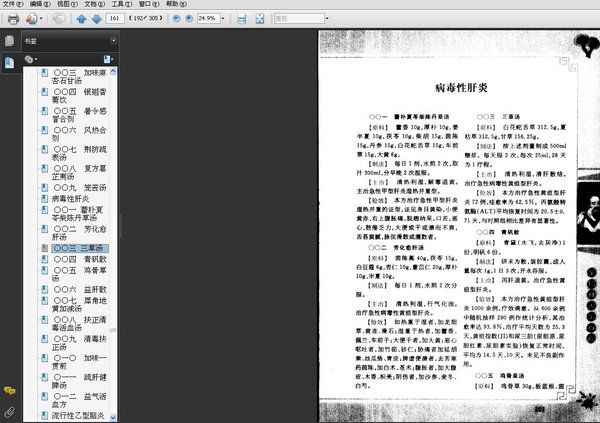Select the bookmark 〇〇八 扶正清毒活血汤
Screen dimensions: 600x423
[79, 323]
